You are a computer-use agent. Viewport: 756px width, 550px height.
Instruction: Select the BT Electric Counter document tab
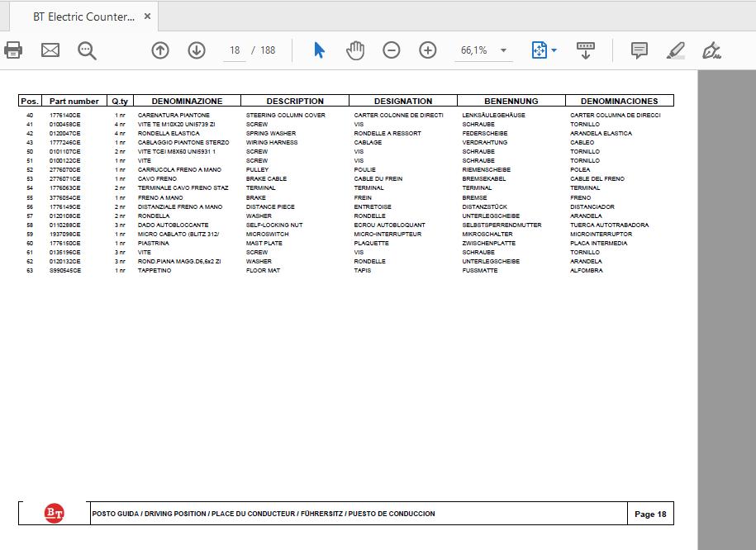coord(84,17)
